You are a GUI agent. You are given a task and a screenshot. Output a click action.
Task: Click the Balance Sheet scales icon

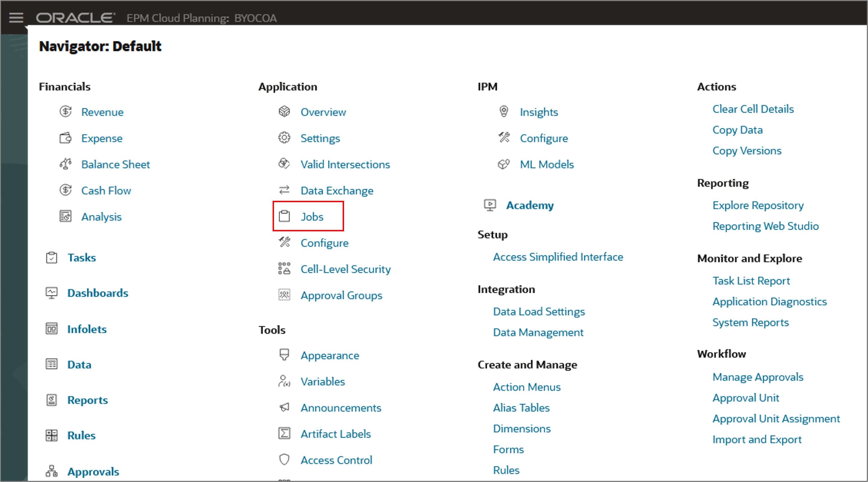65,164
